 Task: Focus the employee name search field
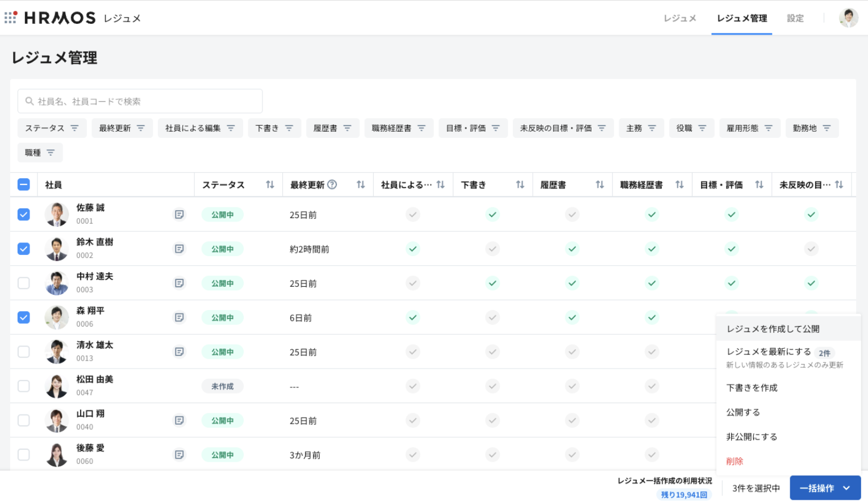point(140,101)
